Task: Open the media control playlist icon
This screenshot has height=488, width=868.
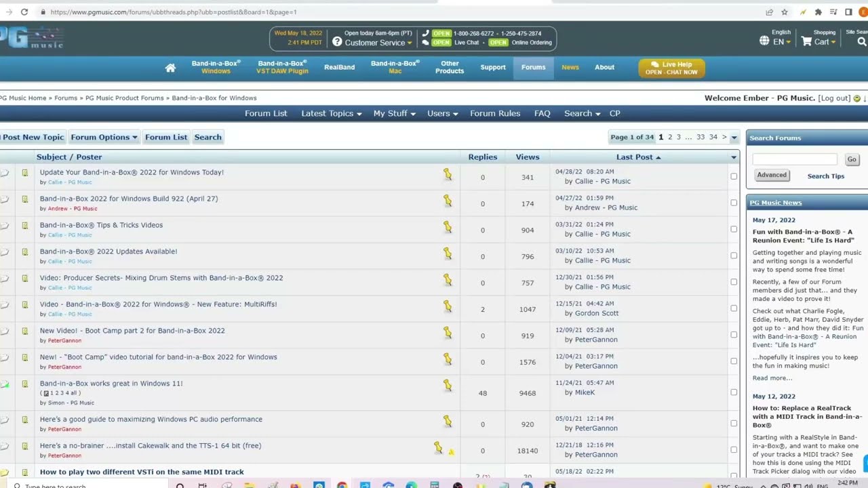Action: [833, 12]
